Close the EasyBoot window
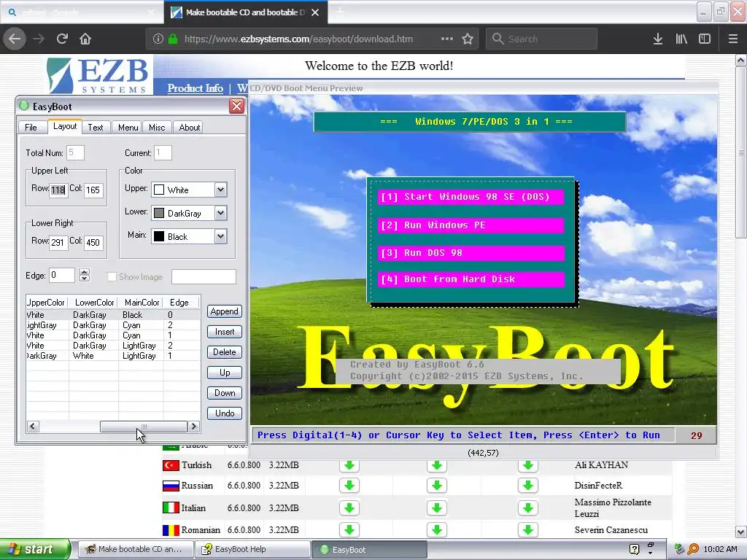Screen dimensions: 747x560 coord(237,106)
